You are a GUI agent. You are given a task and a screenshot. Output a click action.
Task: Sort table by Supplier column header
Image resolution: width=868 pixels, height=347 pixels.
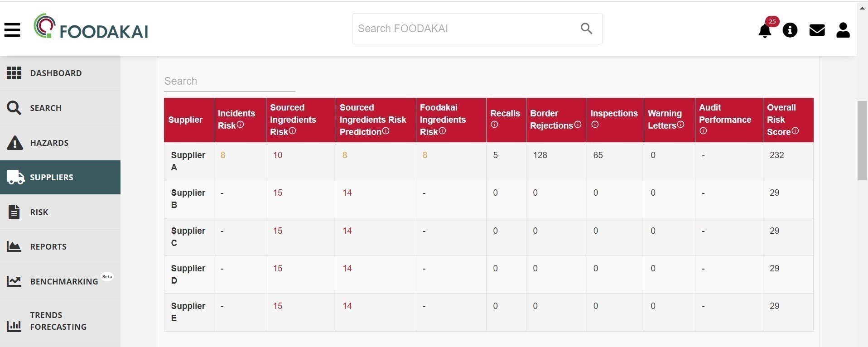coord(185,120)
